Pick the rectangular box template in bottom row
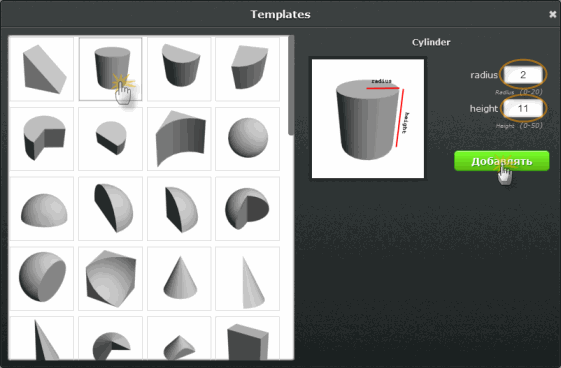561x368 pixels. tap(248, 338)
